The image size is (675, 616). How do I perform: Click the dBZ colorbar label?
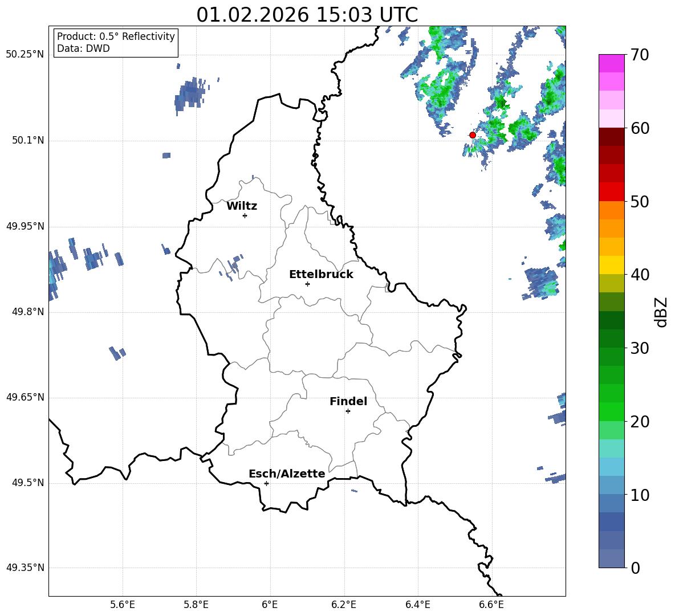click(x=662, y=312)
